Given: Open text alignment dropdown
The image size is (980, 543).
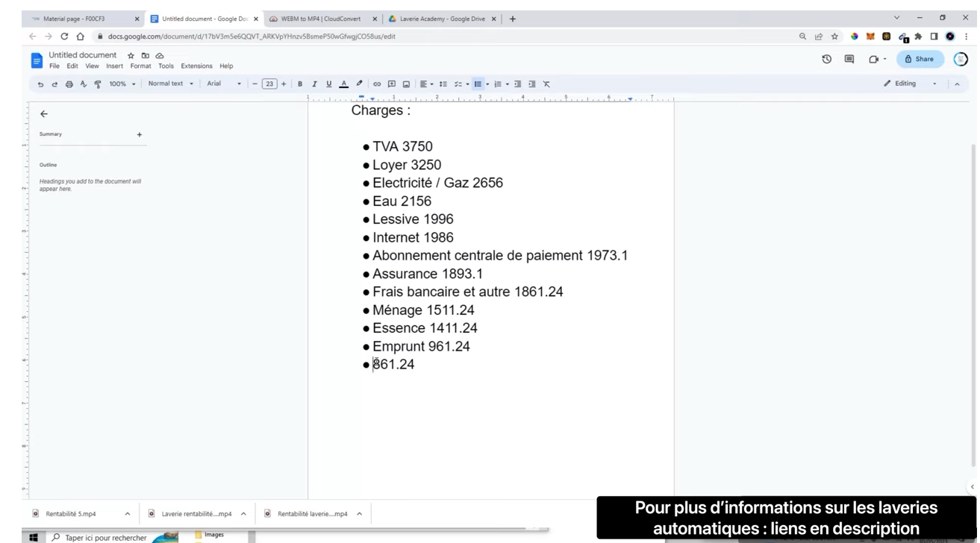Looking at the screenshot, I should (x=425, y=84).
